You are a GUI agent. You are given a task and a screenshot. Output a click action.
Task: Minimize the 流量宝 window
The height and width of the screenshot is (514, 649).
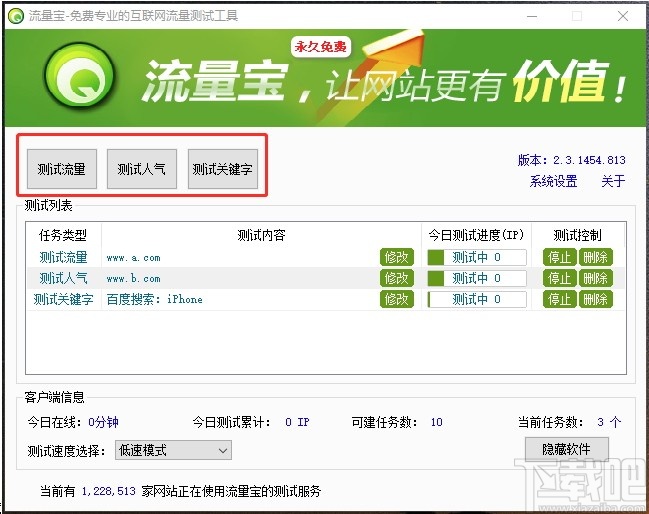click(532, 16)
